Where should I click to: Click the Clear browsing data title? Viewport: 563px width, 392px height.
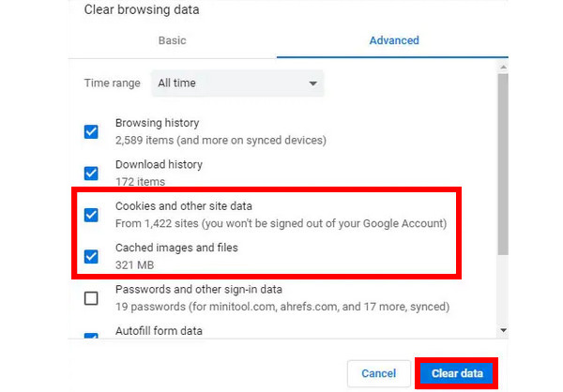(x=142, y=9)
